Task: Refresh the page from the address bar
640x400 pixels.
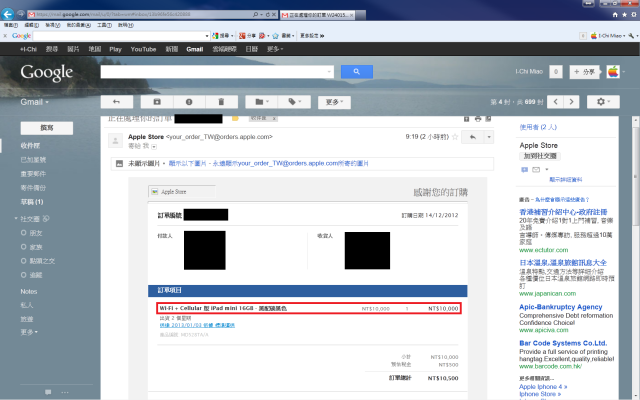Action: [x=267, y=14]
